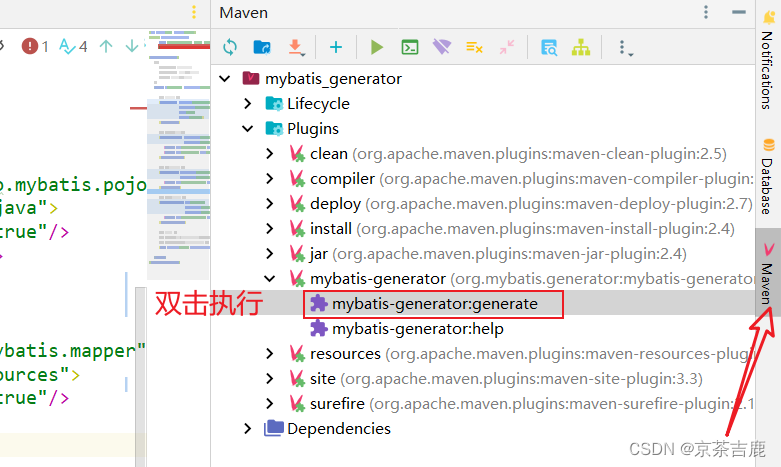781x467 pixels.
Task: Expand jar plugin node
Action: click(x=269, y=253)
